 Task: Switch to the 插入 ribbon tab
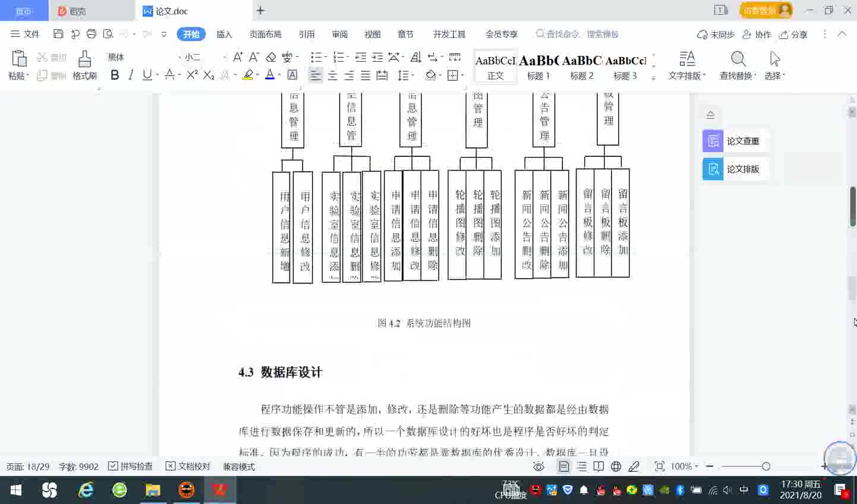224,34
